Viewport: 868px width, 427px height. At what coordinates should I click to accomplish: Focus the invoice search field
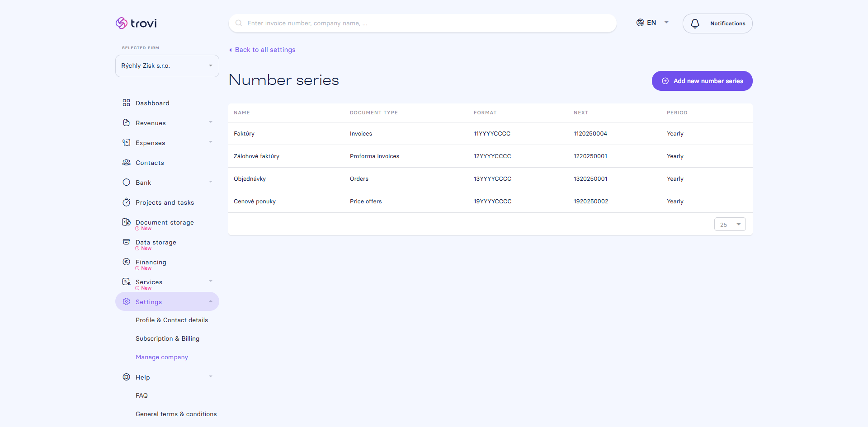[423, 23]
